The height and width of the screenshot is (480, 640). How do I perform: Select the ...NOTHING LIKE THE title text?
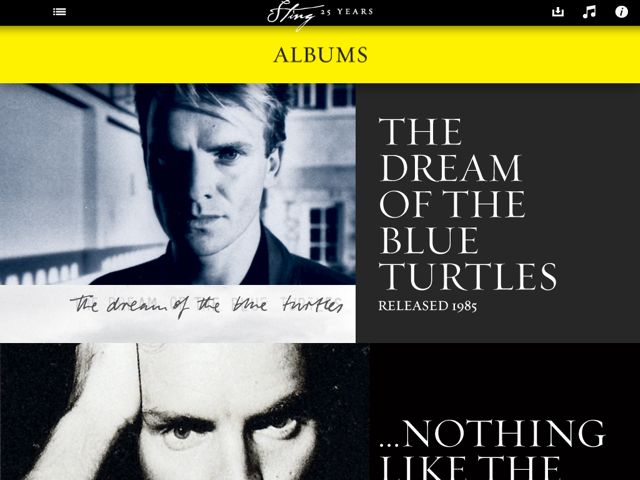(x=492, y=449)
